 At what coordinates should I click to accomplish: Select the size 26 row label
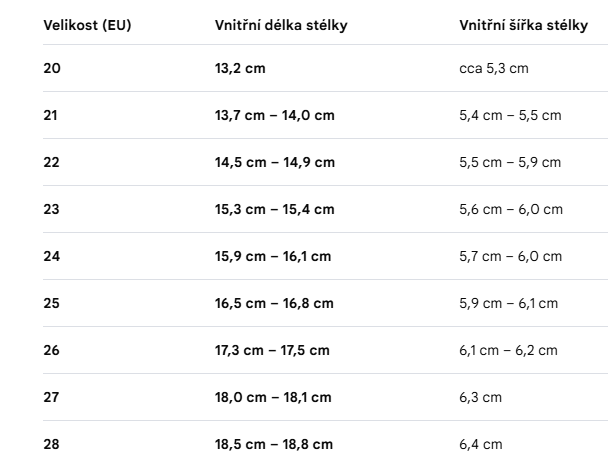point(52,350)
